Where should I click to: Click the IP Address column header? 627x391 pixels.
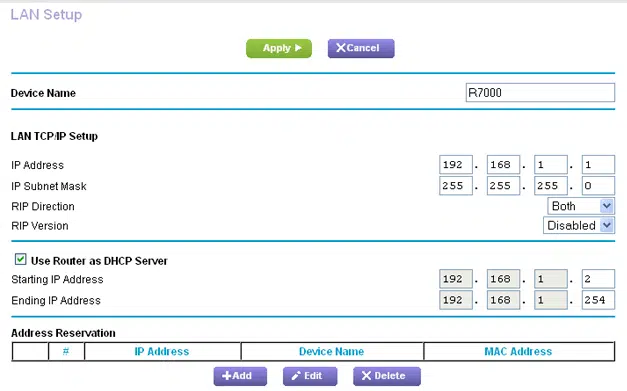coord(162,351)
